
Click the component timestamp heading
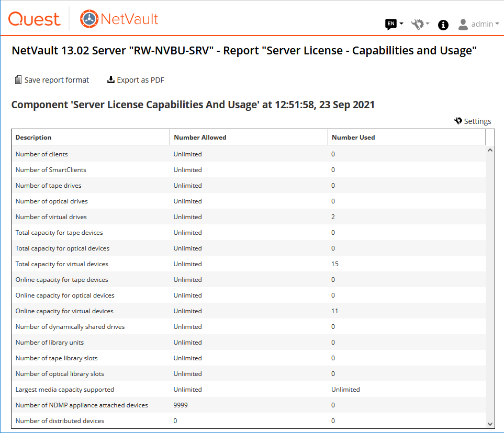click(x=193, y=105)
